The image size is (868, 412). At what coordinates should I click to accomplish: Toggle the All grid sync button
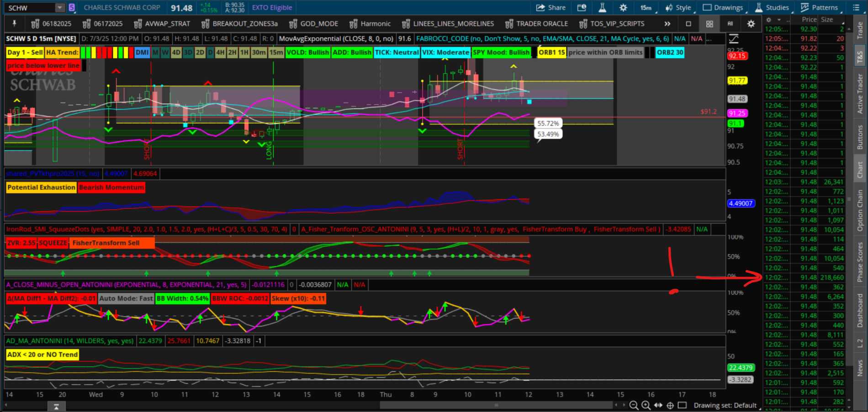[730, 24]
